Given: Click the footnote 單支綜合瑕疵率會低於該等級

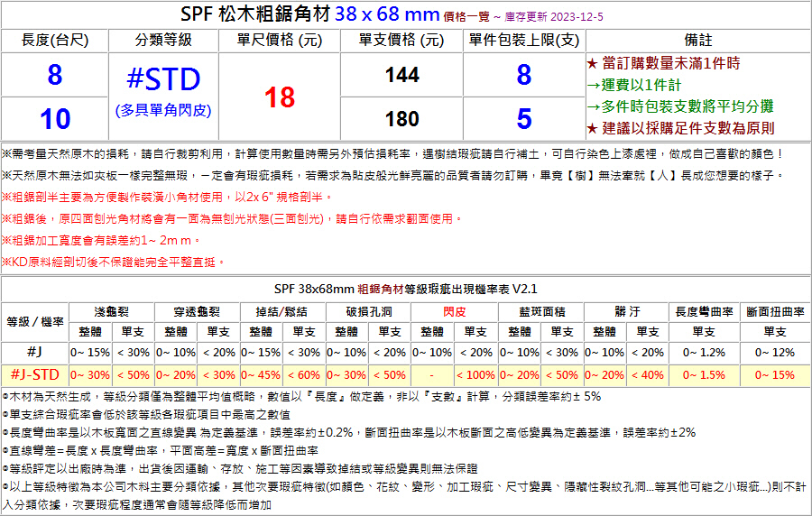Looking at the screenshot, I should pos(146,415).
